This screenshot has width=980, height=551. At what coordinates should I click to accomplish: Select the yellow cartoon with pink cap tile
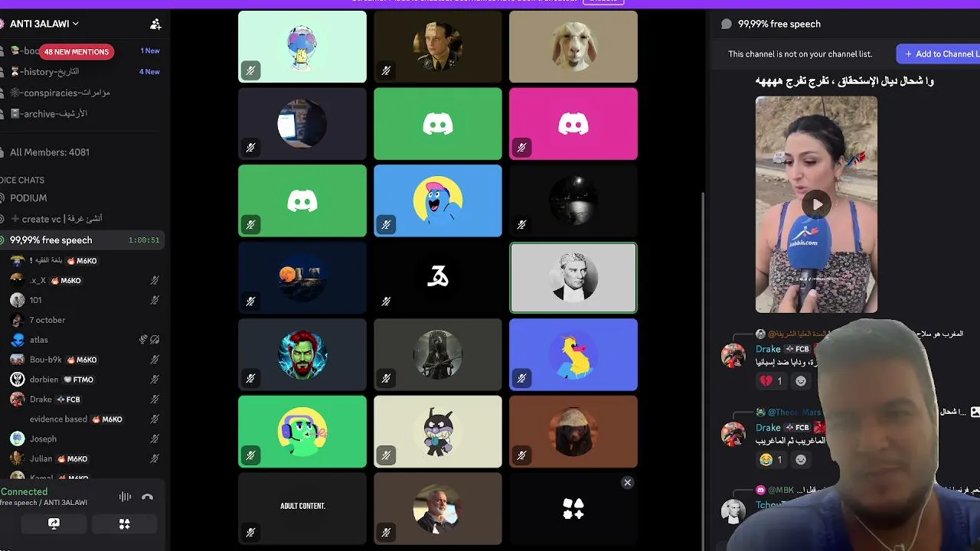(x=438, y=201)
